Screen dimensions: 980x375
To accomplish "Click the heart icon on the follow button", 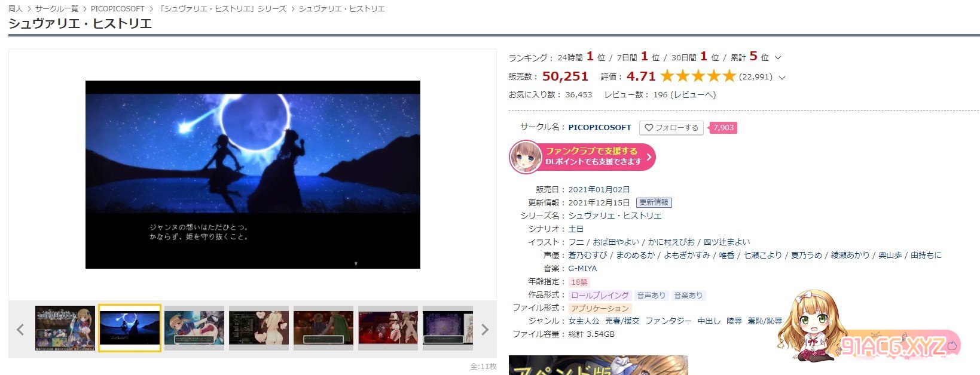I will (649, 128).
